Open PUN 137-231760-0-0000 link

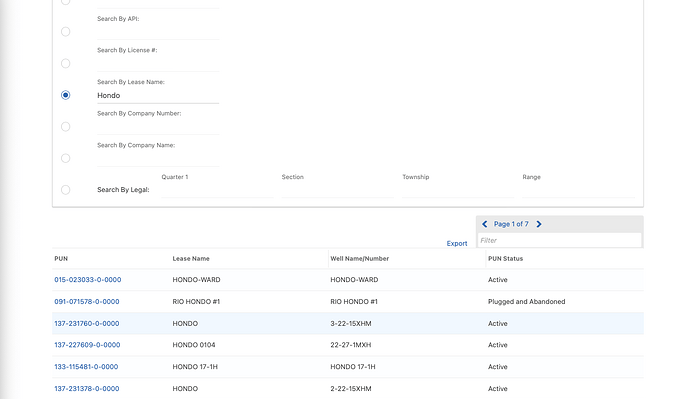87,323
